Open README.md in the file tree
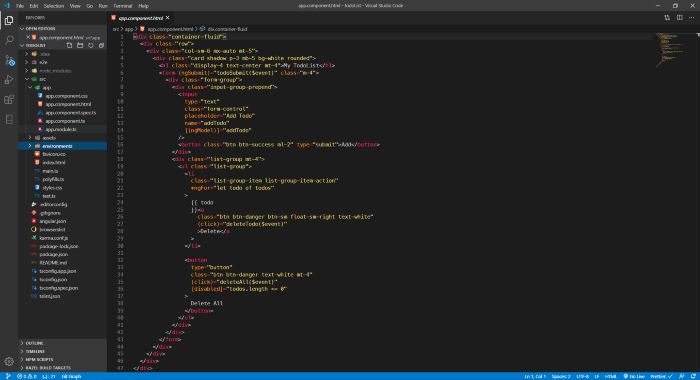This screenshot has width=700, height=380. [62, 263]
